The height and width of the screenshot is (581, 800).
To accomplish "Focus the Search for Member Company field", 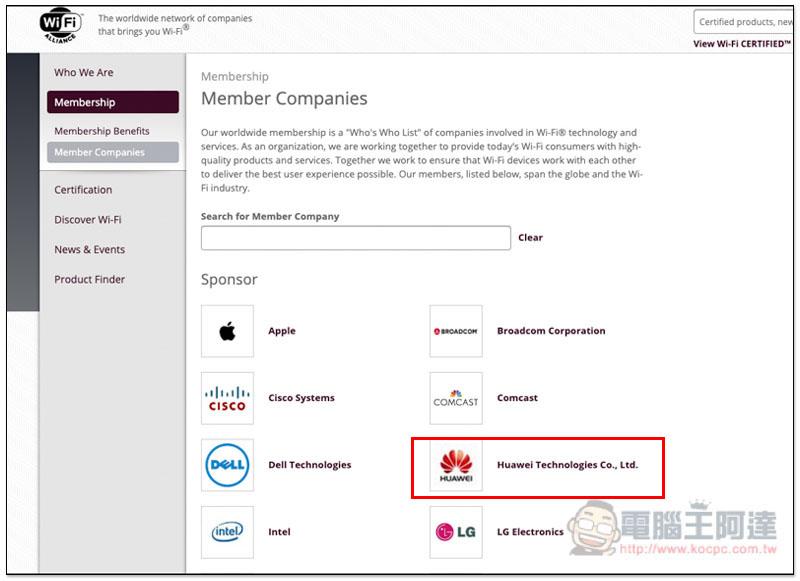I will (x=356, y=238).
